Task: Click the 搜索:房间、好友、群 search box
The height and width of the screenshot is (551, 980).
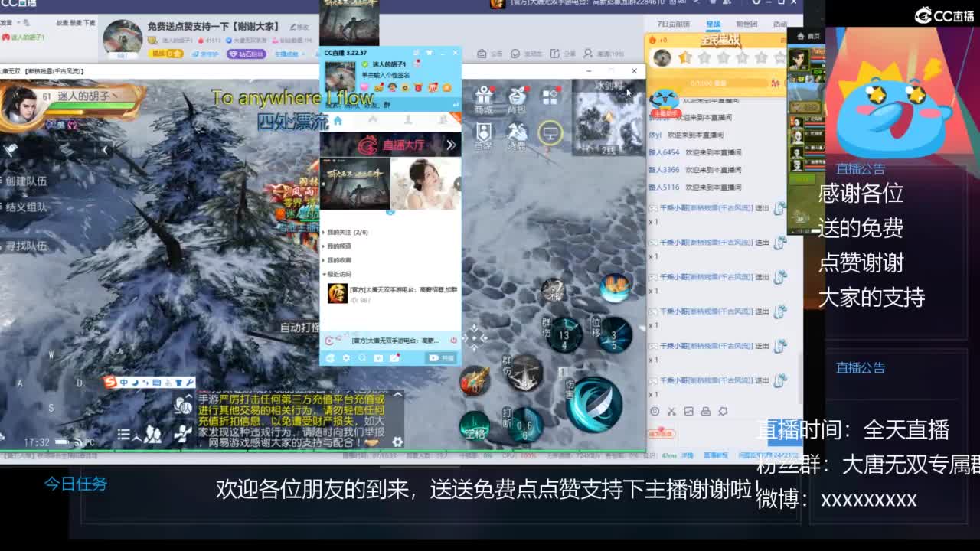Action: (390, 104)
